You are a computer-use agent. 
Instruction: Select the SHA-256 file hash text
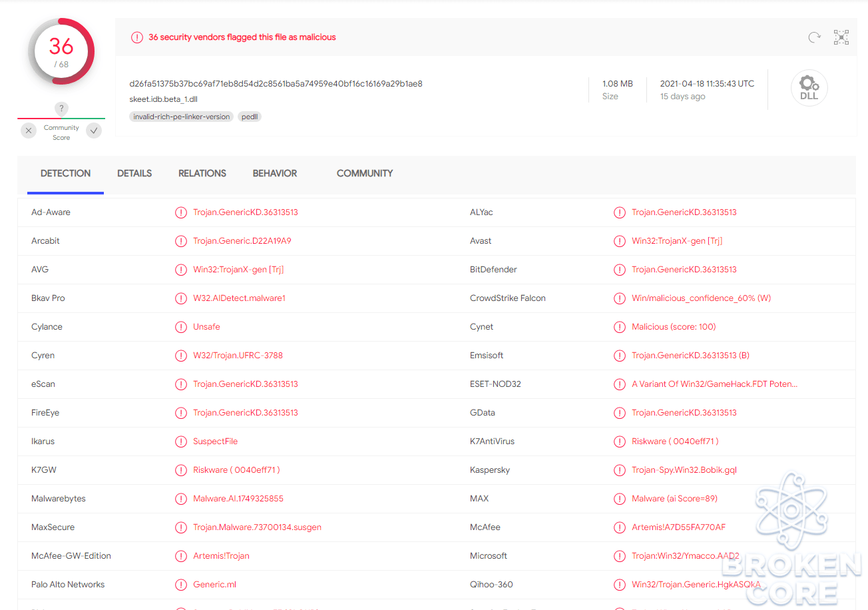(276, 84)
